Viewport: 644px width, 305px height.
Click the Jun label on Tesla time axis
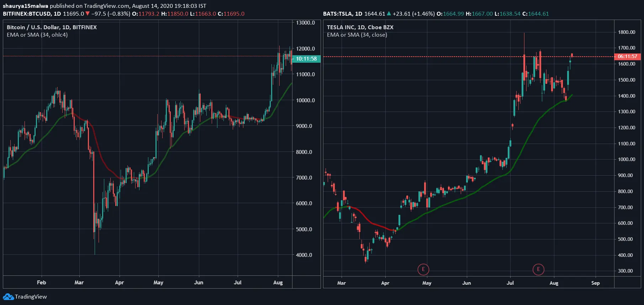coord(466,283)
